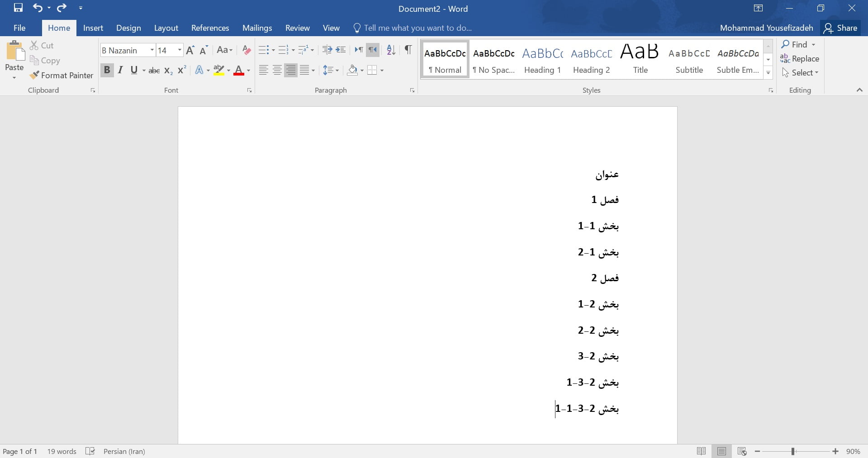Image resolution: width=868 pixels, height=458 pixels.
Task: Toggle Italic formatting
Action: point(120,70)
